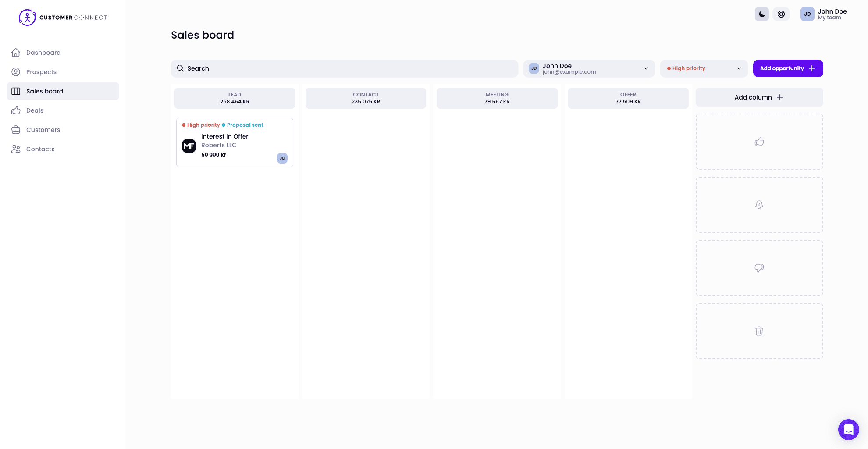868x449 pixels.
Task: Toggle dark mode with the moon icon
Action: 761,14
